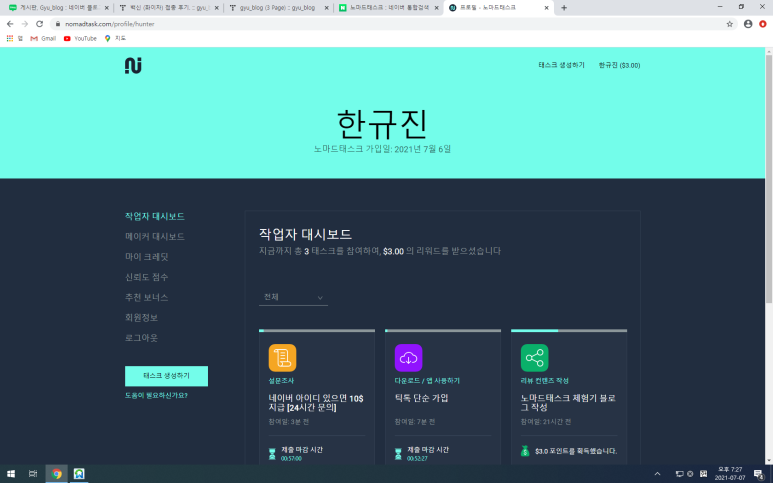Open 회원정보 from the sidebar
Viewport: 773px width, 483px height.
[141, 317]
